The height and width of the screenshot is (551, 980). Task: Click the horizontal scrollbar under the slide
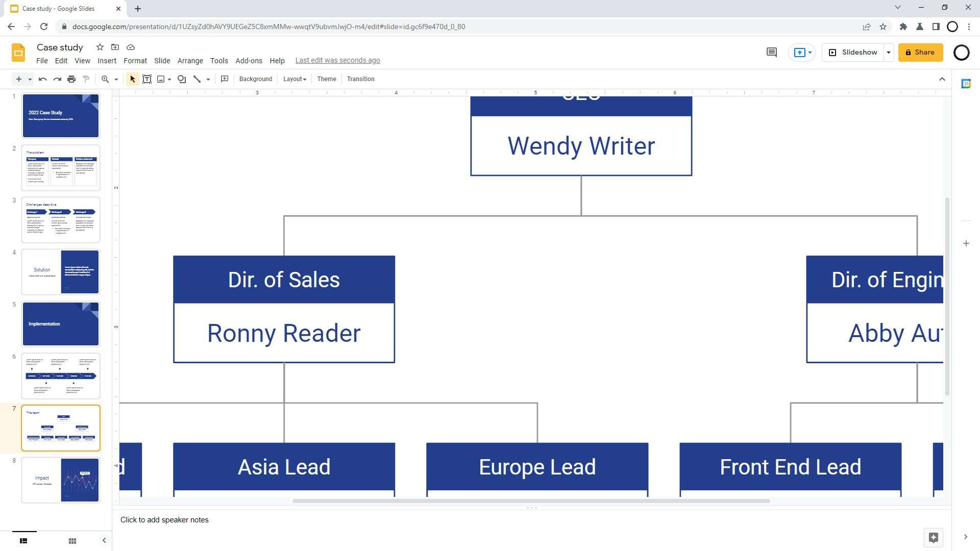coord(531,501)
